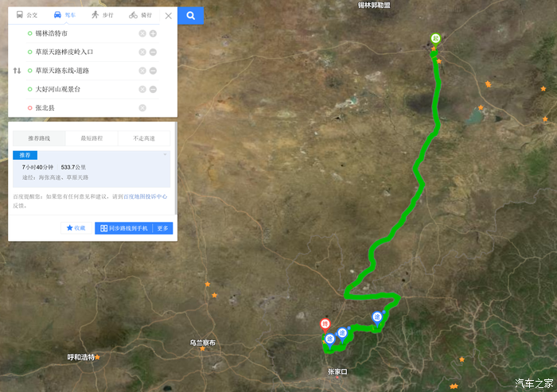Click the red destination marker on map
The width and height of the screenshot is (557, 392).
325,325
